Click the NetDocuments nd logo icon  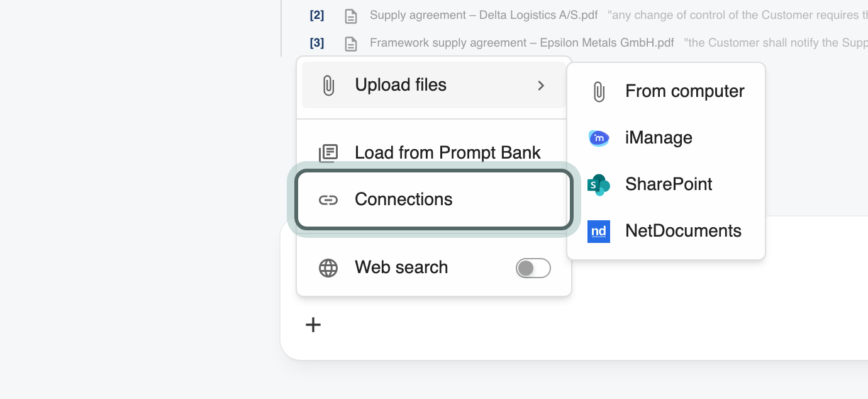pos(599,231)
